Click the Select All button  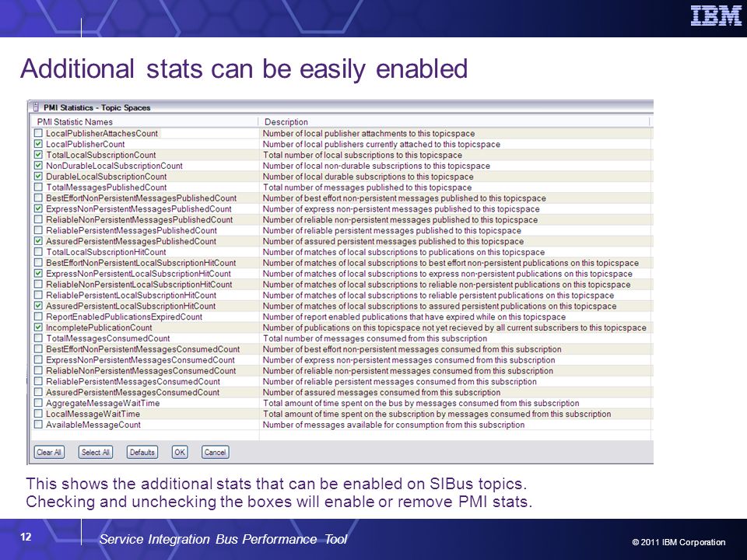pyautogui.click(x=95, y=453)
